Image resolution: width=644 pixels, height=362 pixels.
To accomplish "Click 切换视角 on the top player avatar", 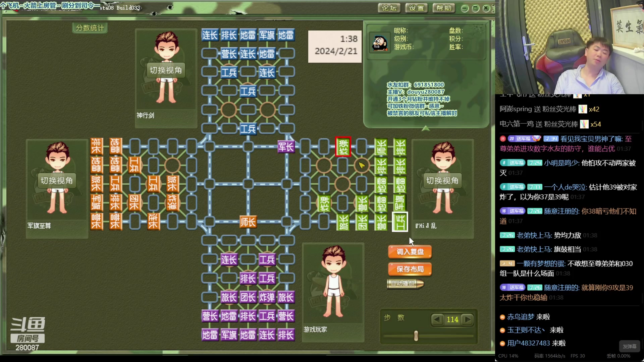I will (x=166, y=70).
